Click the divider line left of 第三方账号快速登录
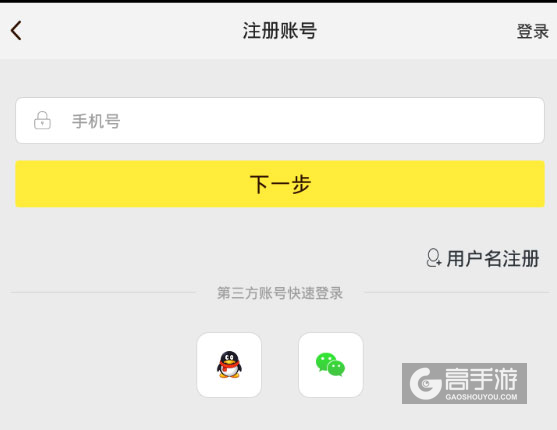This screenshot has height=430, width=557. pos(102,293)
